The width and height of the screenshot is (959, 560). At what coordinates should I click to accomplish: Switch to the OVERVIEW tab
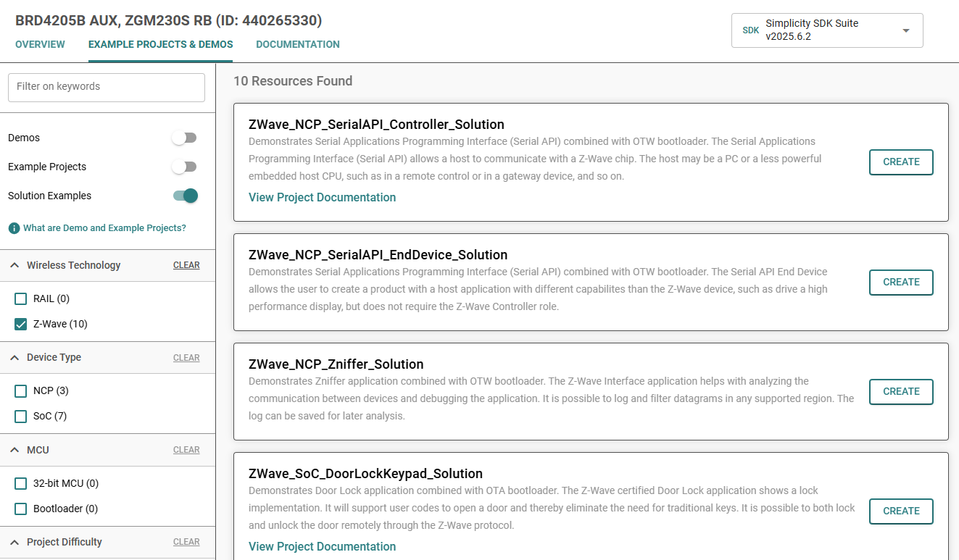coord(40,44)
